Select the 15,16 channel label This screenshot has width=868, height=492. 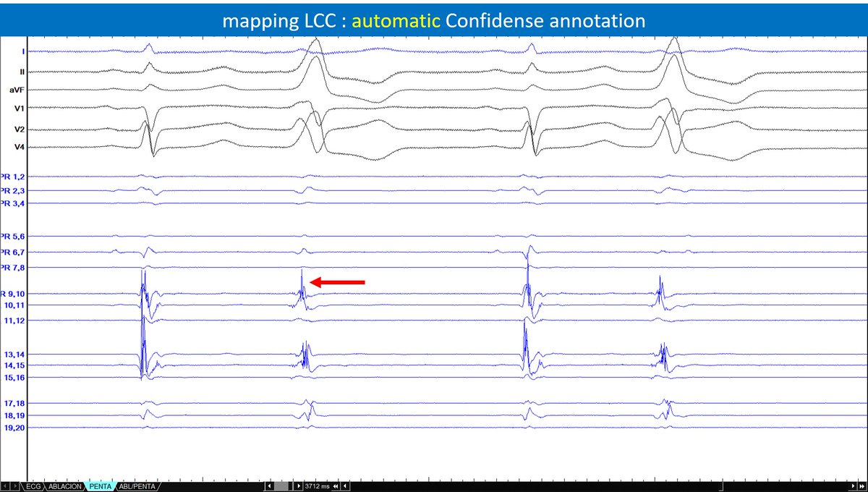click(16, 378)
